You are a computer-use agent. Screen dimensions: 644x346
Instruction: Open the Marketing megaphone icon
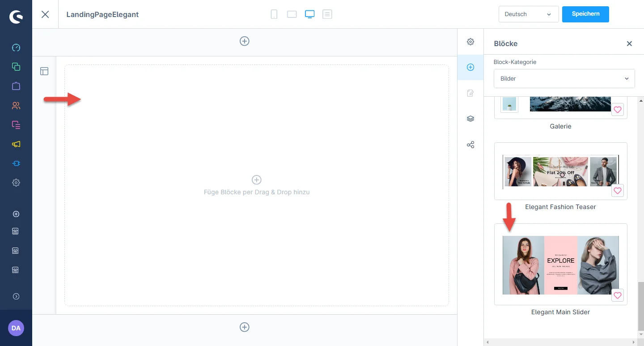click(x=16, y=144)
